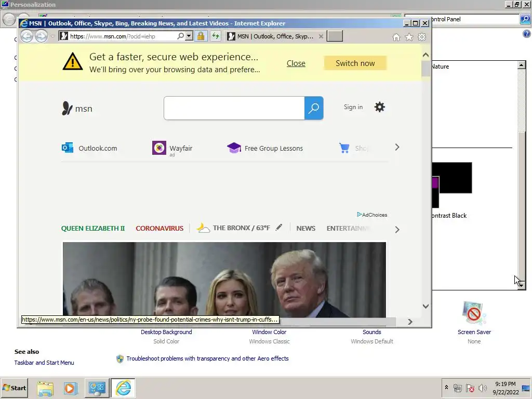
Task: Click the volume speaker icon
Action: tap(482, 388)
